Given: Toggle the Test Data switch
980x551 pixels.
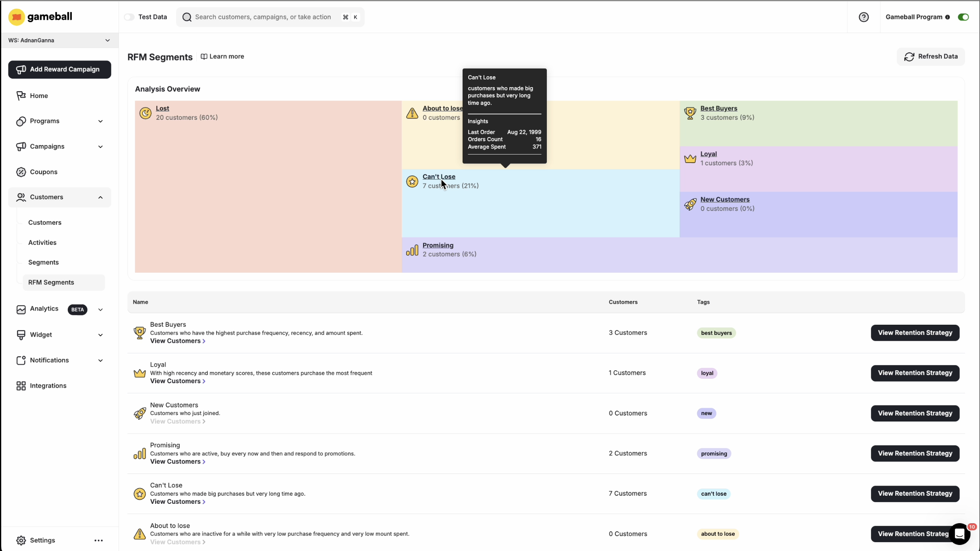Looking at the screenshot, I should pos(129,17).
